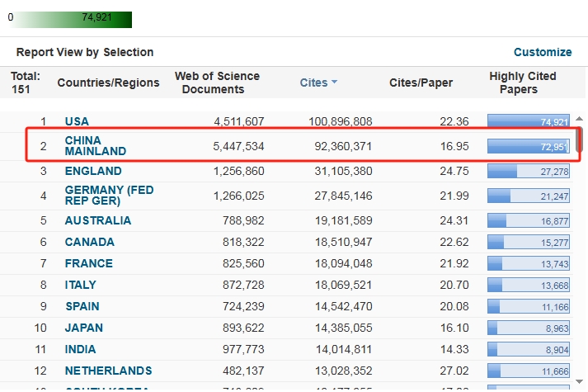Open the CHINA MAINLAND link
This screenshot has width=588, height=392.
(x=95, y=146)
